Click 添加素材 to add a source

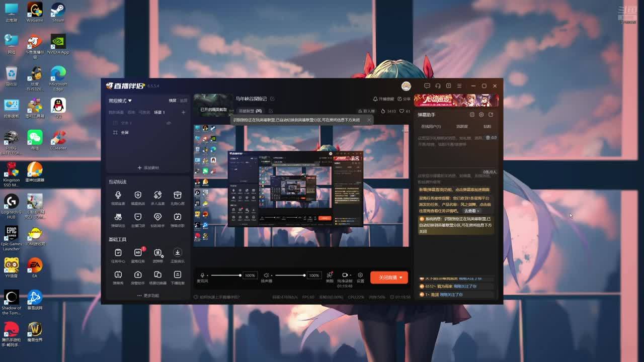(x=148, y=168)
